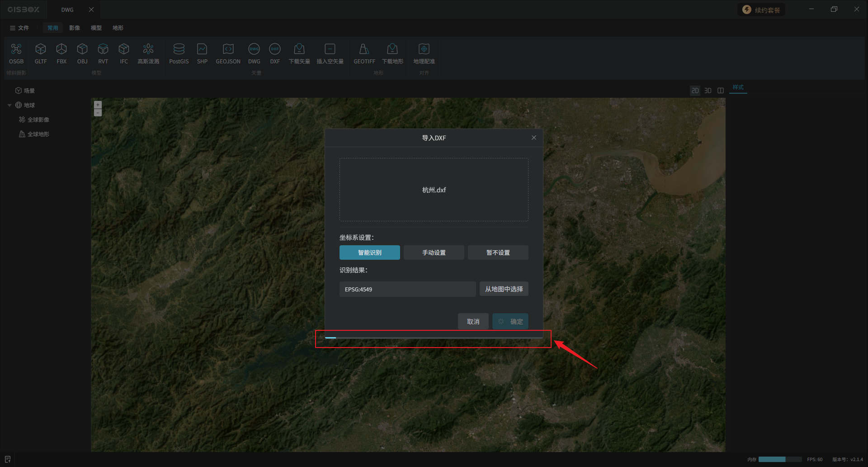Choose 暂不设置 coordinate option
The height and width of the screenshot is (467, 868).
(x=498, y=253)
